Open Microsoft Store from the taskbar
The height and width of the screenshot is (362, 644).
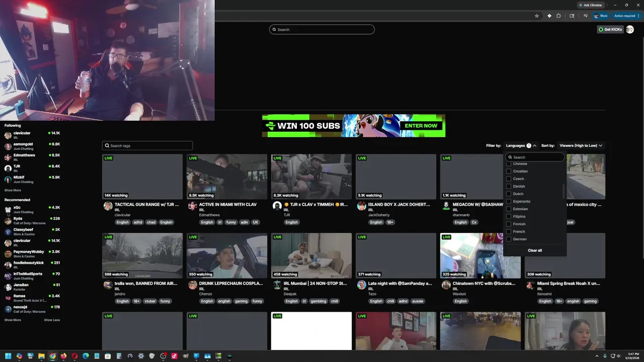[x=108, y=356]
